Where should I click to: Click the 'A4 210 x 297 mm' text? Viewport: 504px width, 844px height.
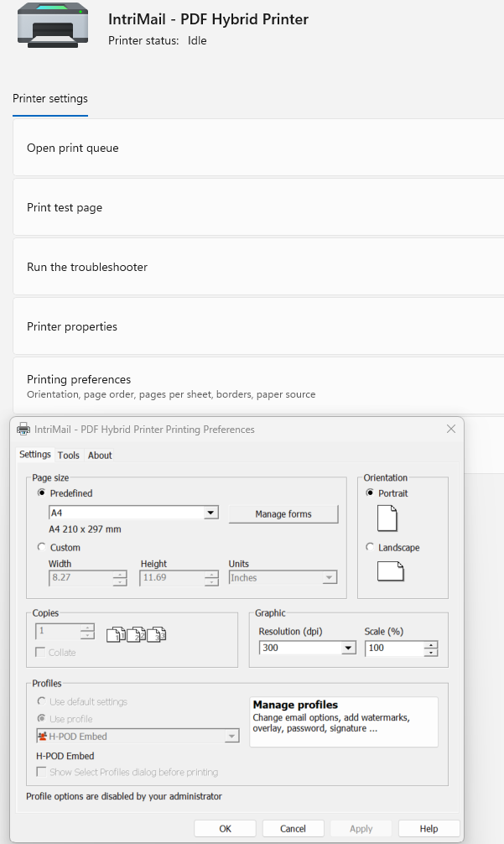85,529
